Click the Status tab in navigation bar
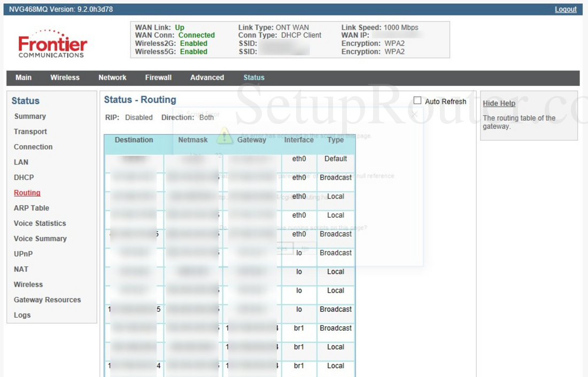The height and width of the screenshot is (377, 588). (x=254, y=77)
